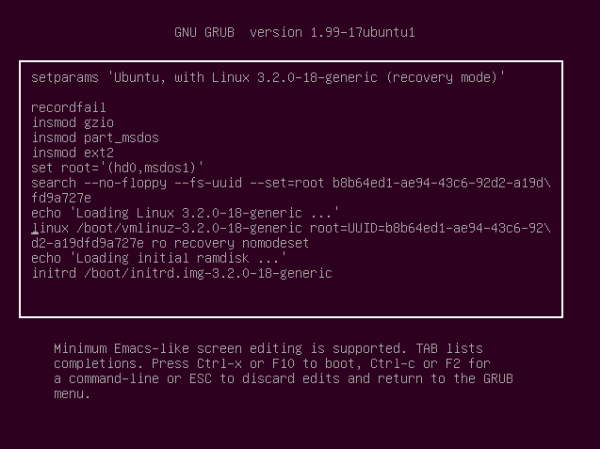
Task: Click the echo 'Loading initial ramdisk' line
Action: point(159,258)
